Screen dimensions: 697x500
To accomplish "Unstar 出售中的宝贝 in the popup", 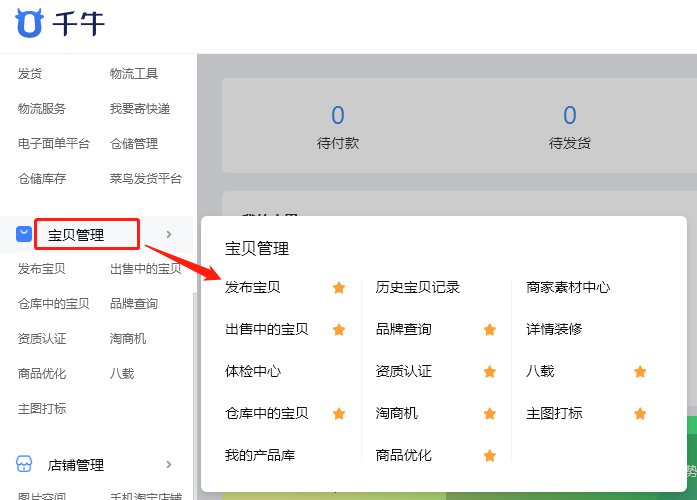I will [339, 329].
